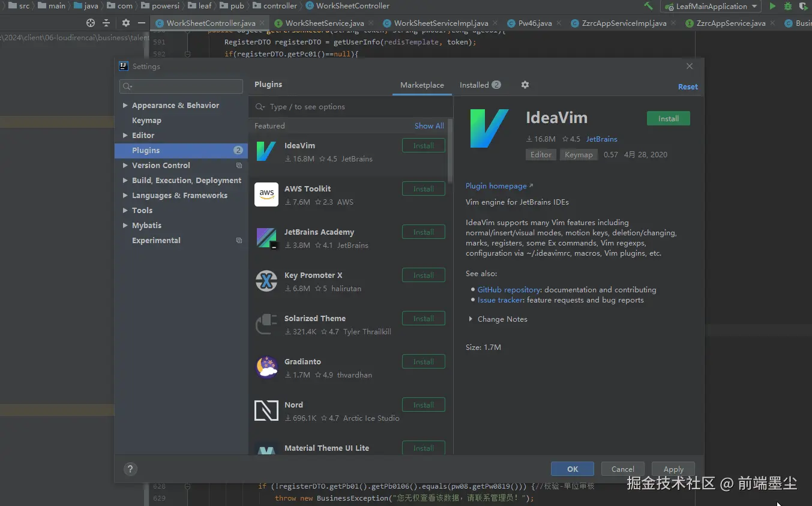Click the Reset link
812x506 pixels.
coord(688,87)
